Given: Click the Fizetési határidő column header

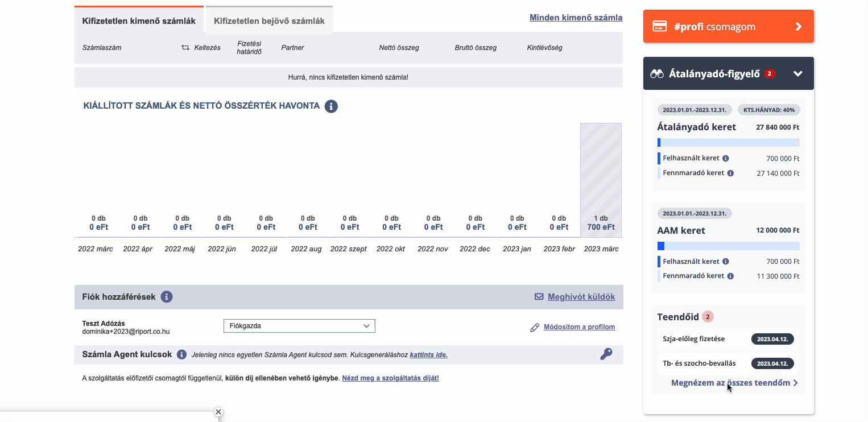Looking at the screenshot, I should (x=249, y=48).
